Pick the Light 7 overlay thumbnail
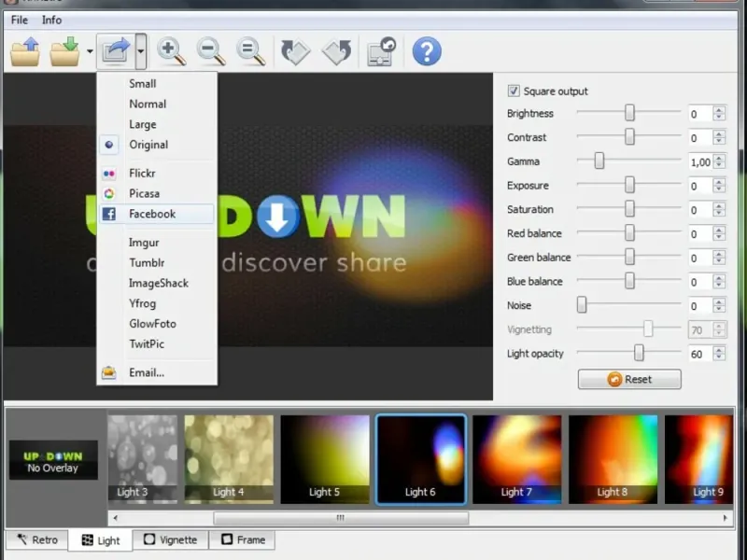This screenshot has height=560, width=747. tap(516, 459)
